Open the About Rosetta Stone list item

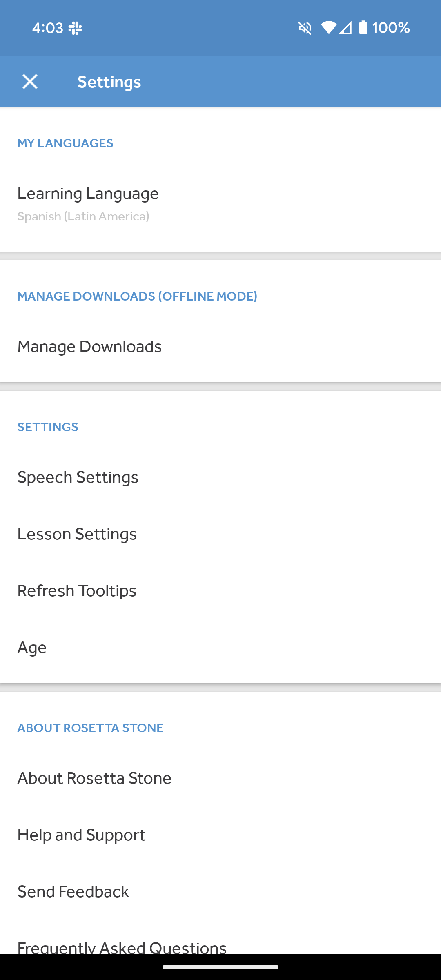pyautogui.click(x=220, y=778)
